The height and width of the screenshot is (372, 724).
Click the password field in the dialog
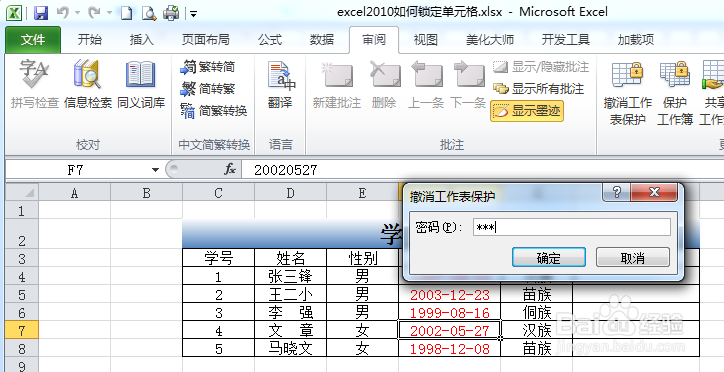click(x=572, y=227)
